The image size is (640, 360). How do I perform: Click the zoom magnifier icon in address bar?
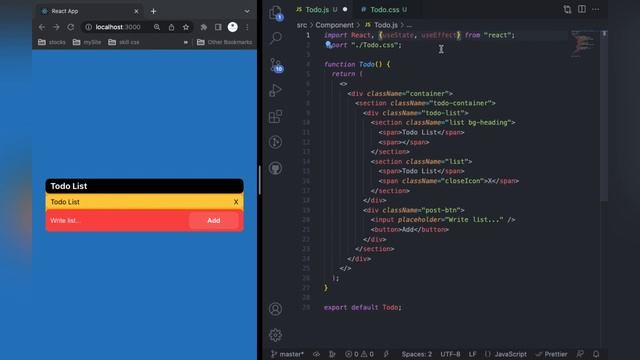pos(157,27)
